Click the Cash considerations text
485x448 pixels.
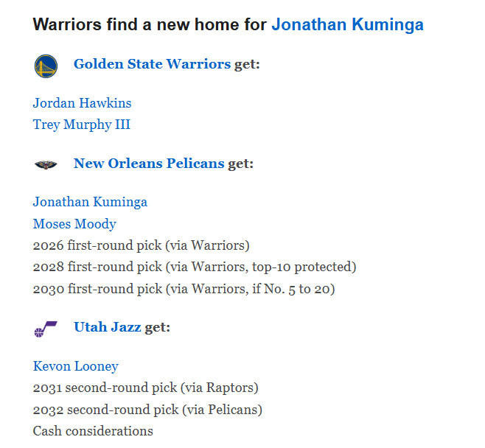pyautogui.click(x=93, y=431)
